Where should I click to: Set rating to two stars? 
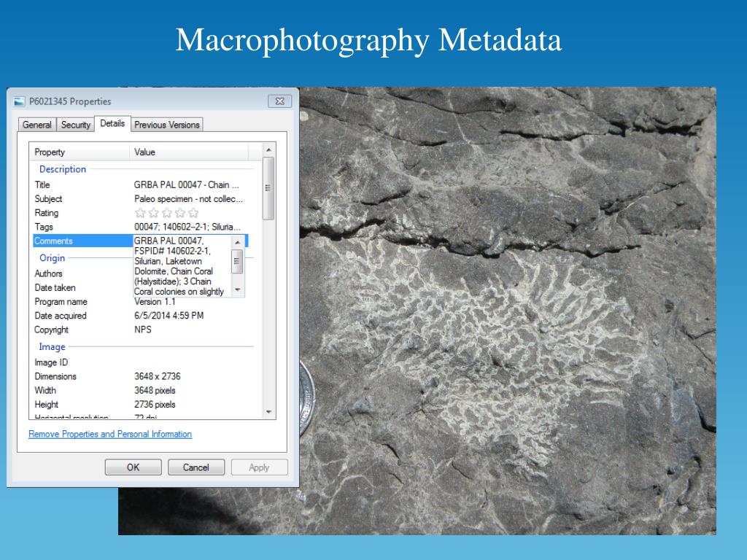[x=153, y=213]
